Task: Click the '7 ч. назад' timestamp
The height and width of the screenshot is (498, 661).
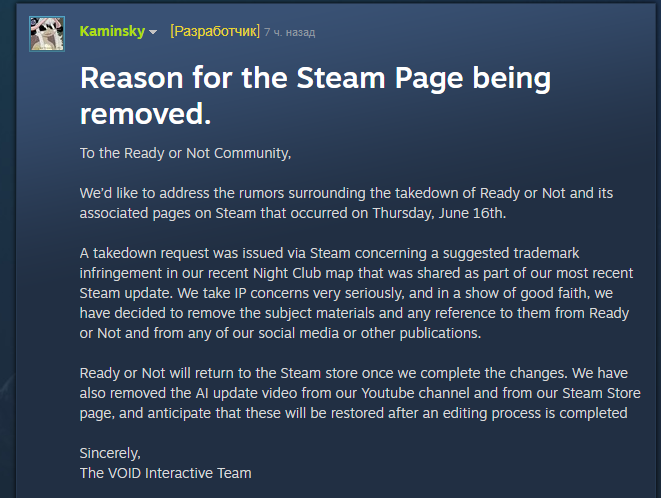Action: (x=290, y=32)
